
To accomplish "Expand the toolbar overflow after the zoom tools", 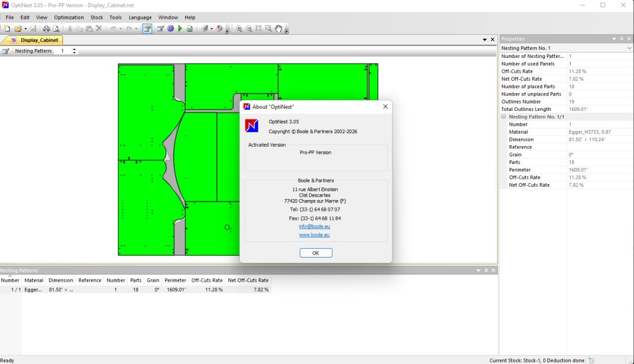I will (287, 30).
